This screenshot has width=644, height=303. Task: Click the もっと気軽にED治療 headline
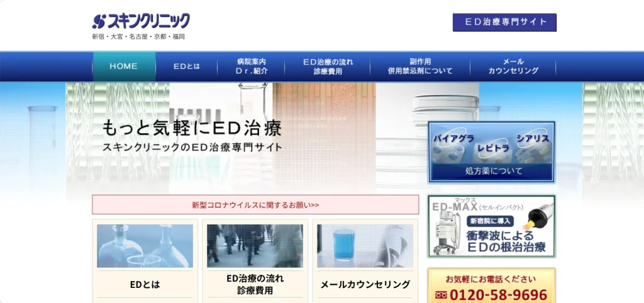(x=192, y=128)
